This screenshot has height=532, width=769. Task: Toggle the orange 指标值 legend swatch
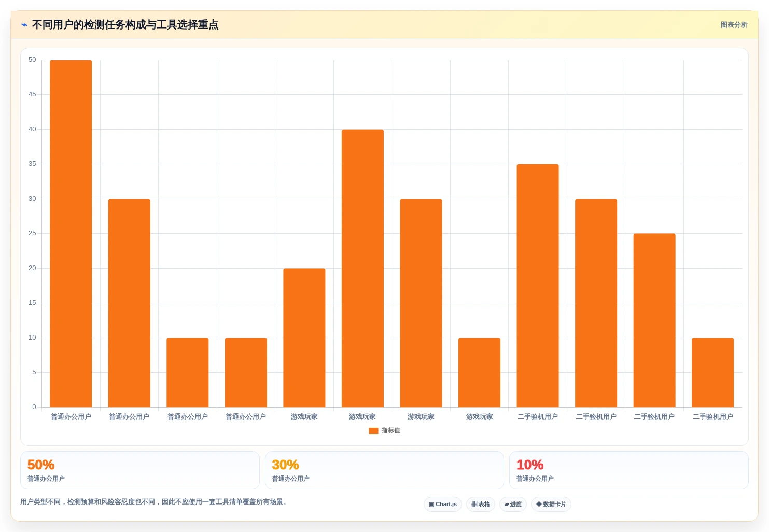click(373, 431)
